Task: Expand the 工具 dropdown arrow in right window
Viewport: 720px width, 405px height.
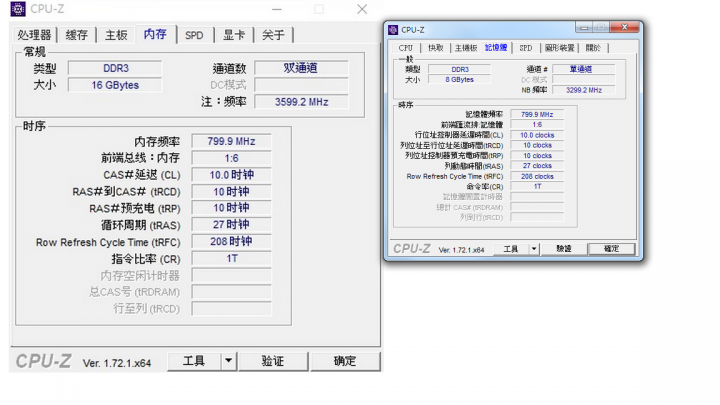Action: pos(534,249)
